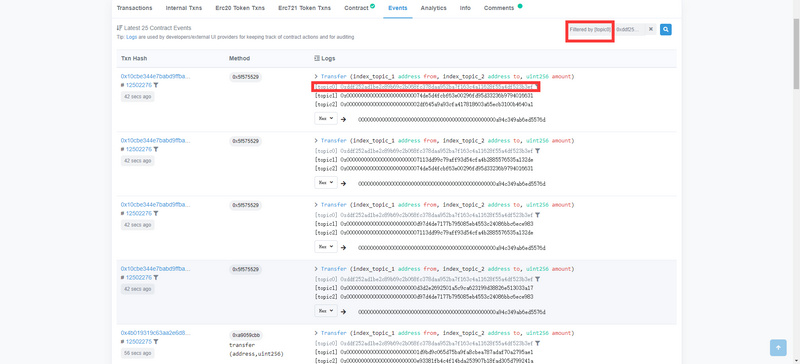The width and height of the screenshot is (800, 364).
Task: Switch to the Analytics tab
Action: click(x=434, y=8)
